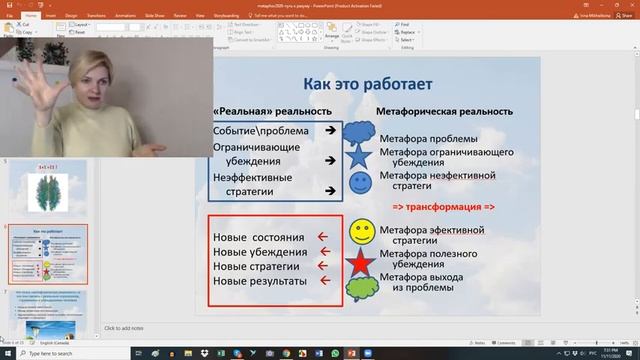The image size is (640, 360).
Task: Click the 'Новые результаты' text line
Action: (x=260, y=281)
